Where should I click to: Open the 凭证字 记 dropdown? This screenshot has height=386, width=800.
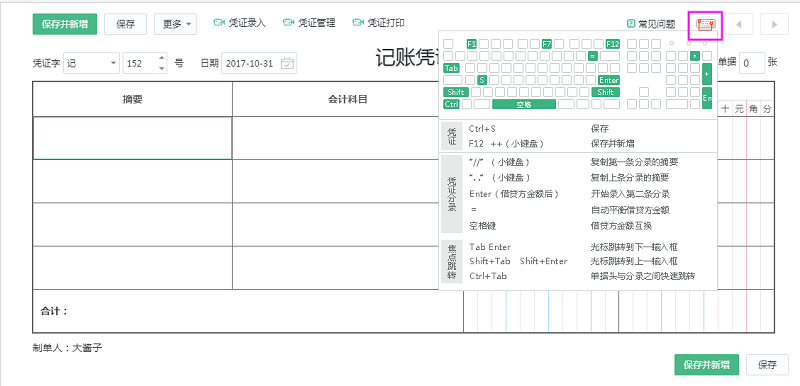pos(91,64)
